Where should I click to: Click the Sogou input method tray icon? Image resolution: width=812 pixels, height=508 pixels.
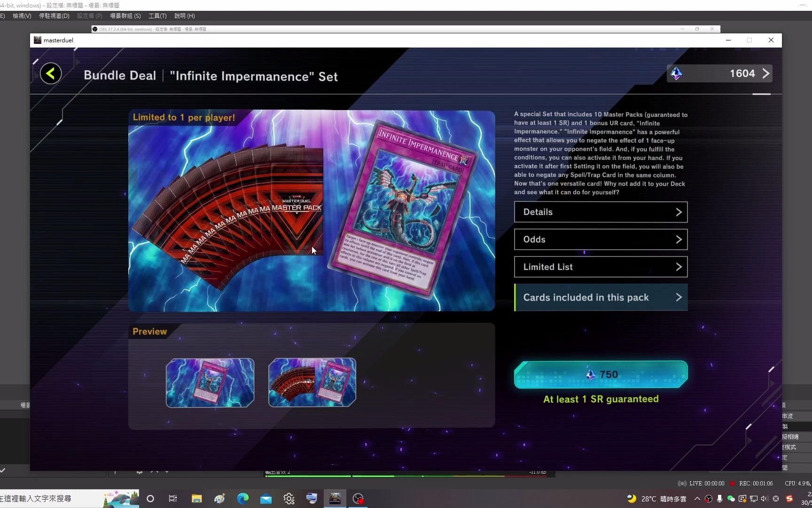pos(789,499)
